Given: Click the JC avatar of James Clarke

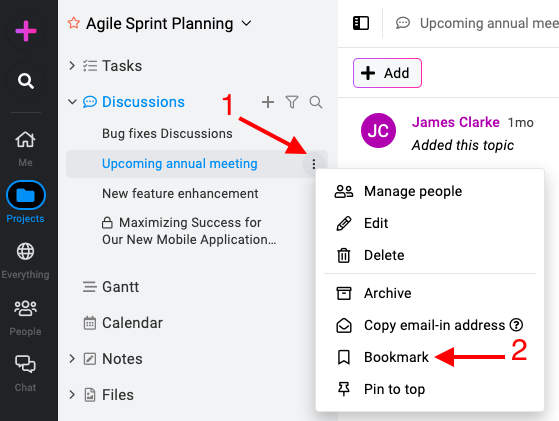Looking at the screenshot, I should tap(378, 130).
